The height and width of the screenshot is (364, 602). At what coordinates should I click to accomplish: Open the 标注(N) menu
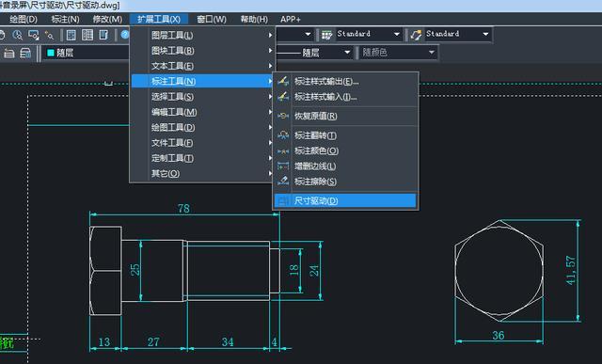(x=65, y=19)
